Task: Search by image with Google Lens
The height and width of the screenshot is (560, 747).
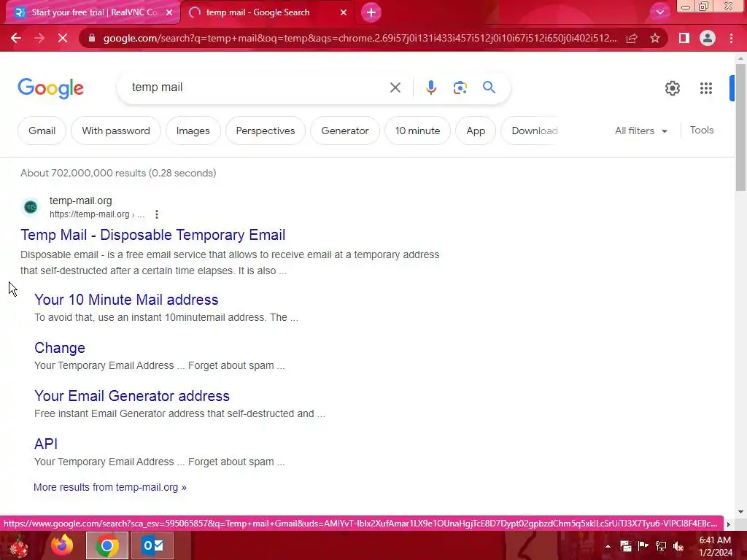Action: [460, 87]
